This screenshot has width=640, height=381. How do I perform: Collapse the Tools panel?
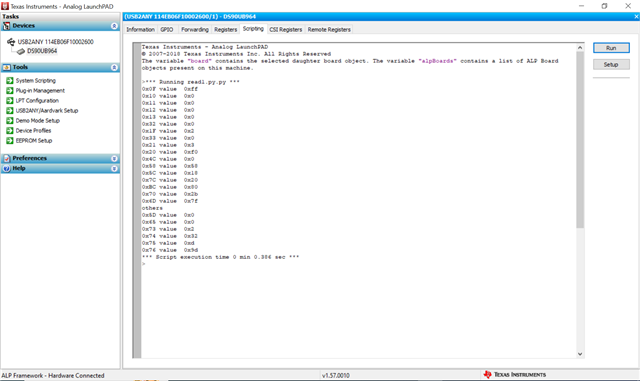114,67
